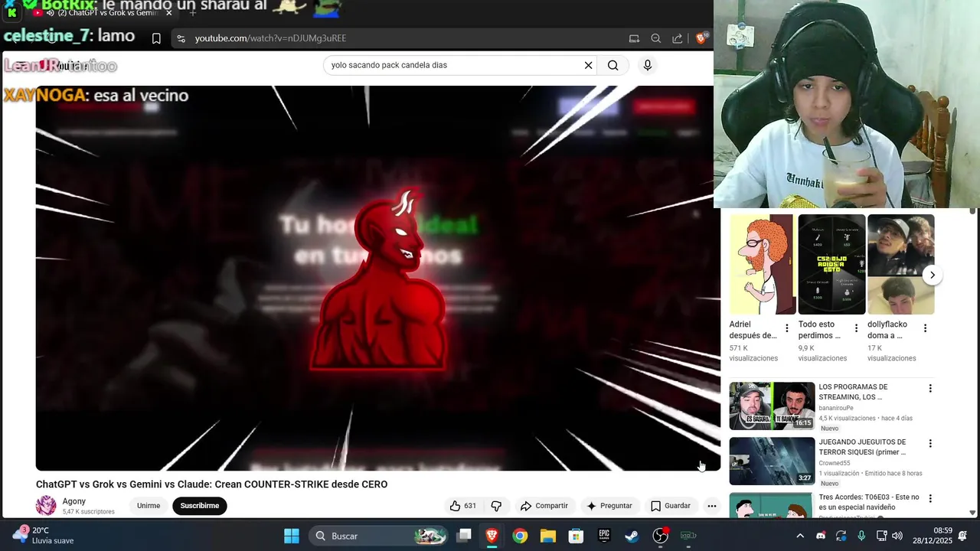
Task: Dislike the video with thumbs down
Action: pos(496,506)
